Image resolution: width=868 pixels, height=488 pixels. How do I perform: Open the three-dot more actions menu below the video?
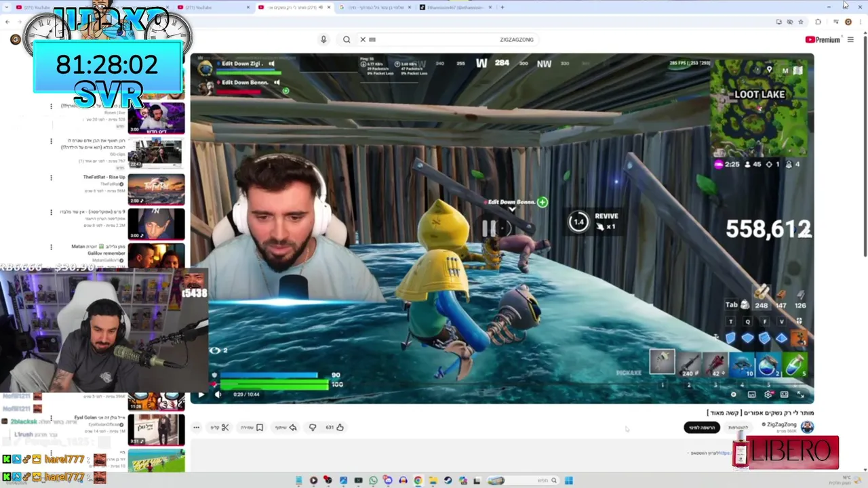pos(196,427)
